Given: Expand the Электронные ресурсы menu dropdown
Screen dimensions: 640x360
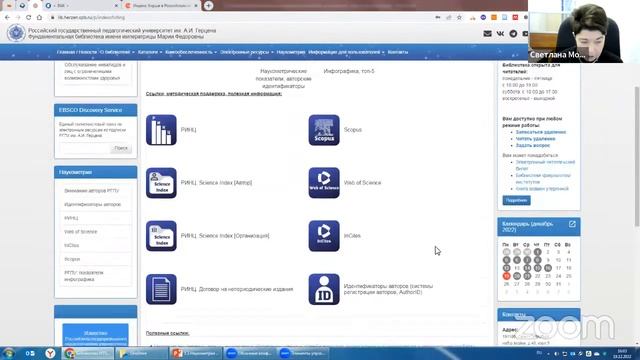Looking at the screenshot, I should [247, 52].
